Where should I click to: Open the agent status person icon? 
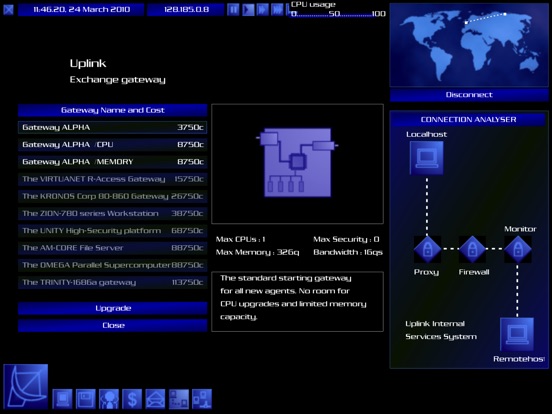tap(109, 399)
